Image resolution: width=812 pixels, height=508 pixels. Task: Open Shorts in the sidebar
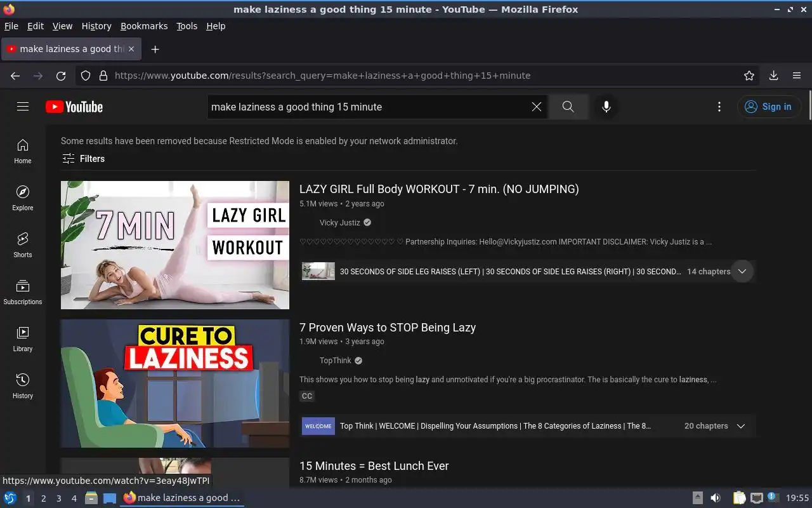23,246
